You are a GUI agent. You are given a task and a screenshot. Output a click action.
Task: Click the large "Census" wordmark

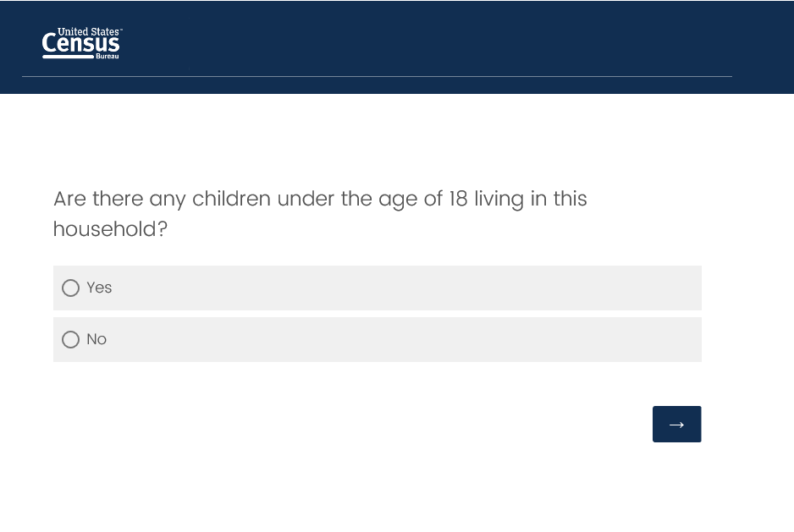pos(81,44)
